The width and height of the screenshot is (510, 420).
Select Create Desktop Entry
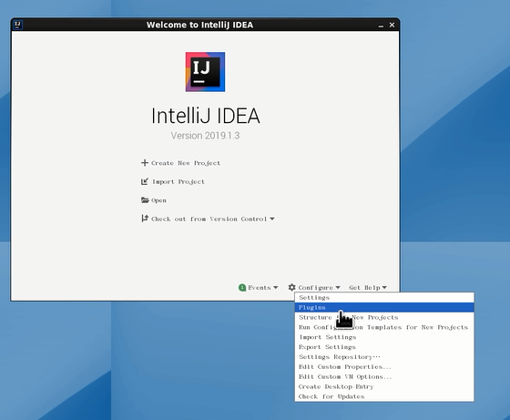[384, 387]
